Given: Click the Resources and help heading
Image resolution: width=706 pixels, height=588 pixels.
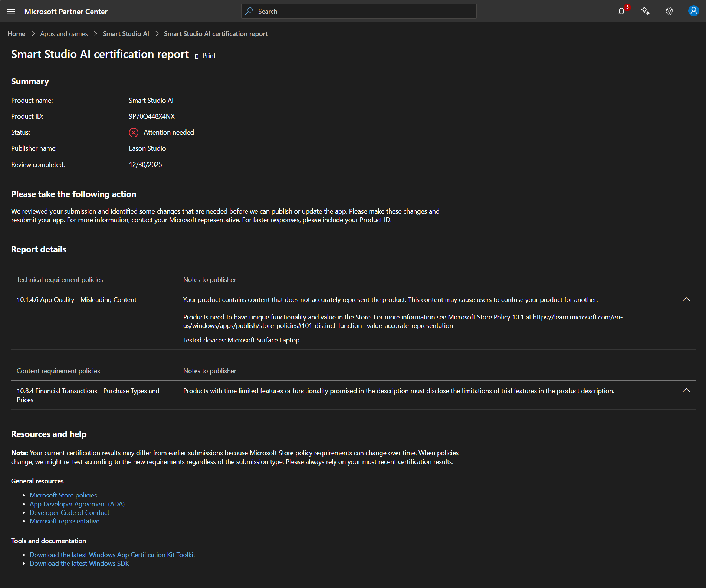Looking at the screenshot, I should coord(49,434).
